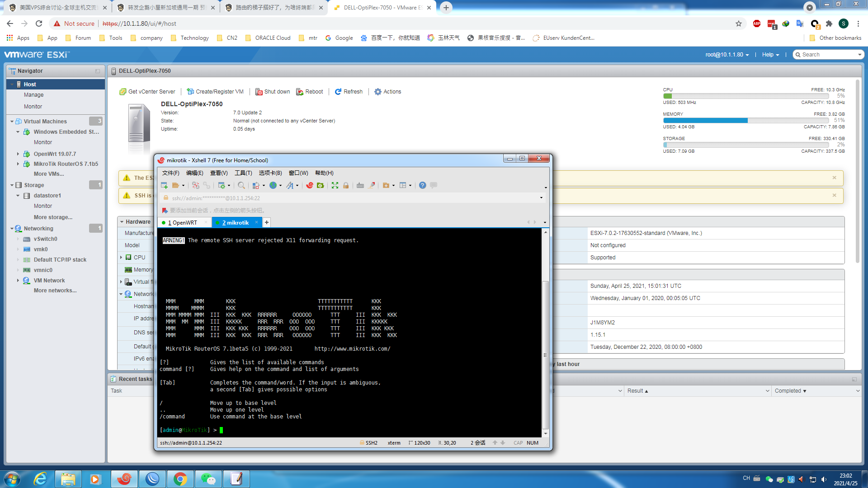Open the 工具(T) menu in Xshell
The image size is (868, 488).
click(x=243, y=173)
